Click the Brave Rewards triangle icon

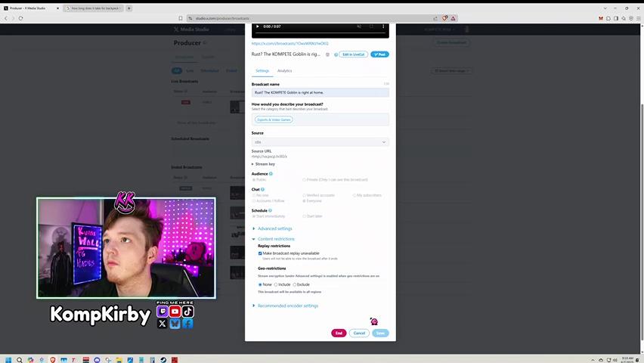[x=453, y=18]
